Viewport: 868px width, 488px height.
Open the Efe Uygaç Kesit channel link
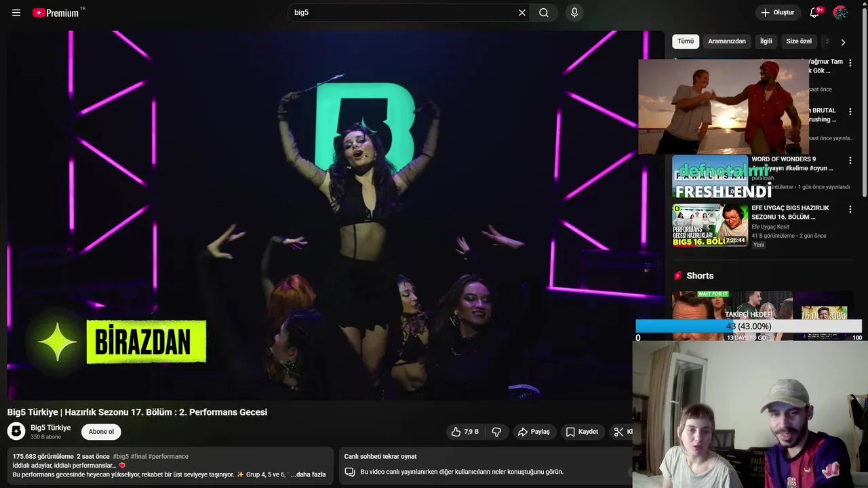pos(770,227)
